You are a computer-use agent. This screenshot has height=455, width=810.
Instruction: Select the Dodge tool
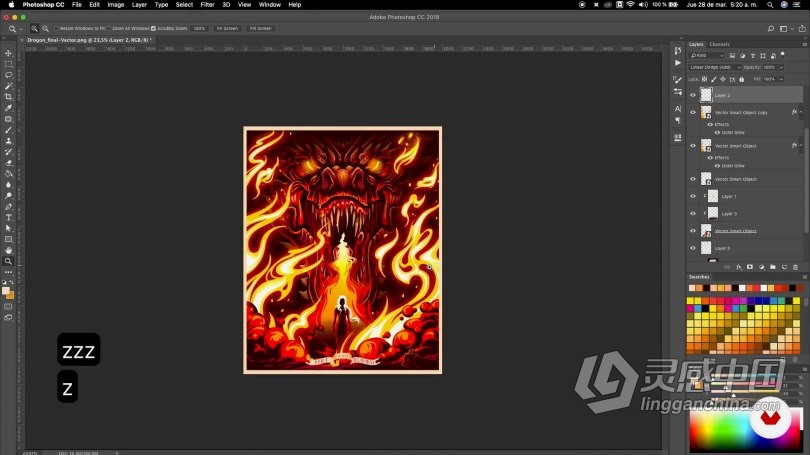[8, 196]
